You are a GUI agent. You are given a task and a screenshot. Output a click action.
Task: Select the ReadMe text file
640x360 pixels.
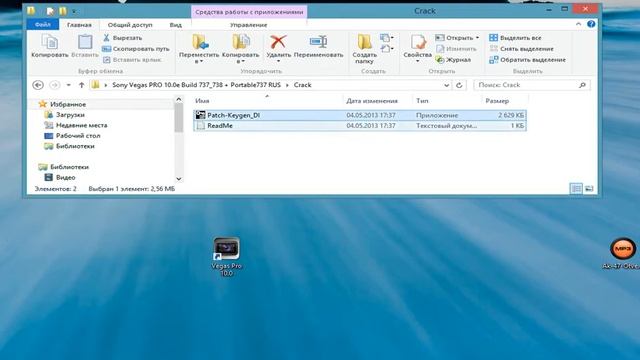click(360, 126)
